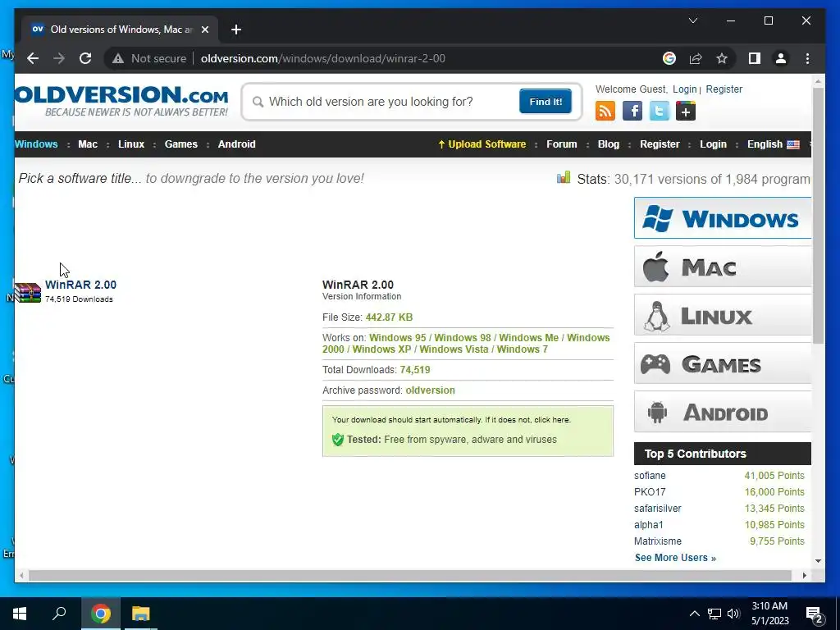This screenshot has width=840, height=630.
Task: Open Register in the dark navigation bar
Action: click(x=660, y=144)
